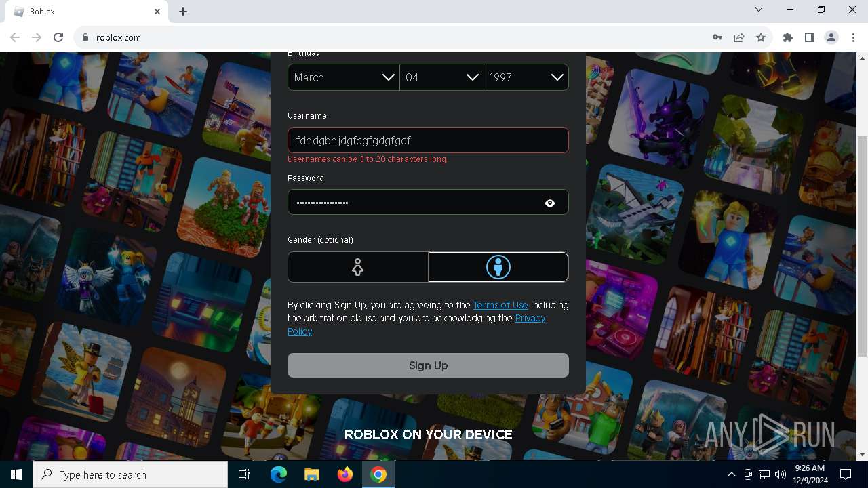The height and width of the screenshot is (488, 868).
Task: Open File Explorer from taskbar
Action: pyautogui.click(x=311, y=474)
